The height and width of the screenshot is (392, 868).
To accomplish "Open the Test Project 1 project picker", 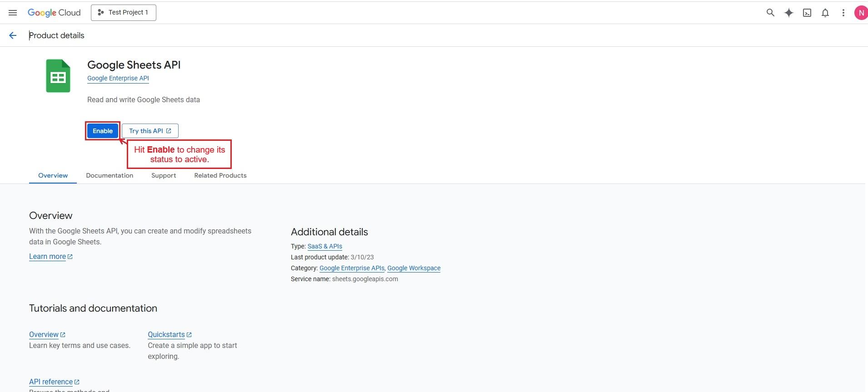I will [x=124, y=13].
